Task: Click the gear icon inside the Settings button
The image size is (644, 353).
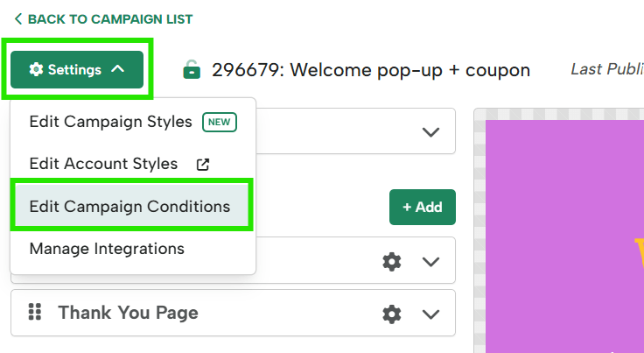Action: pos(36,69)
